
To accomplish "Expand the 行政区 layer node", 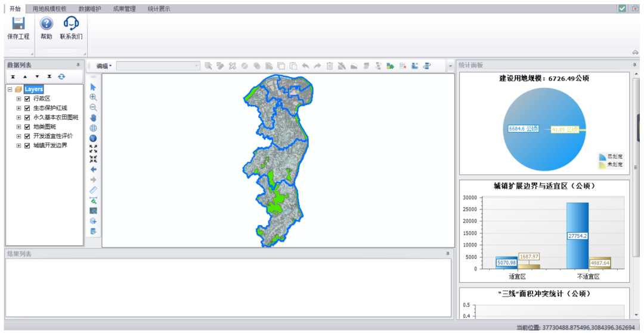I will 18,98.
